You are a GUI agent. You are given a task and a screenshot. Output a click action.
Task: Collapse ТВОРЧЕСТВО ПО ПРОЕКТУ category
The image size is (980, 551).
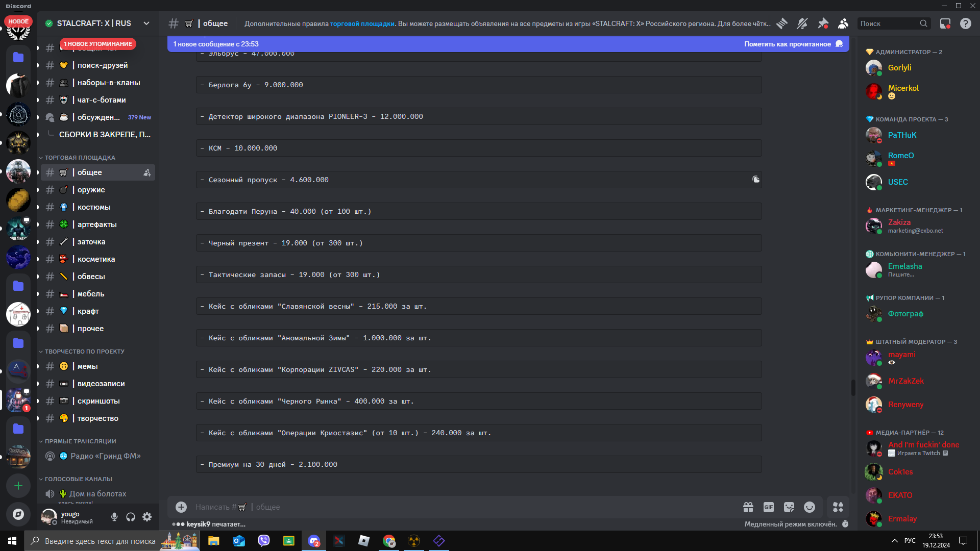pos(84,352)
